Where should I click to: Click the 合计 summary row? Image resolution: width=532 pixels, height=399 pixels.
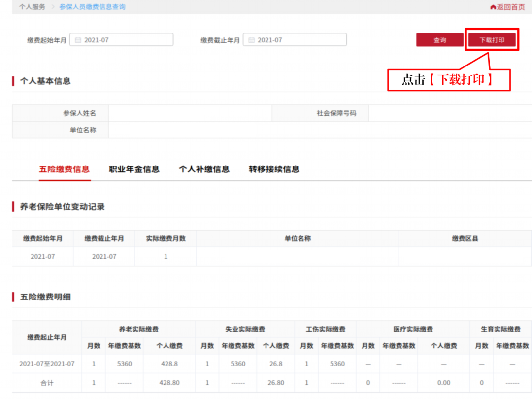pos(46,383)
